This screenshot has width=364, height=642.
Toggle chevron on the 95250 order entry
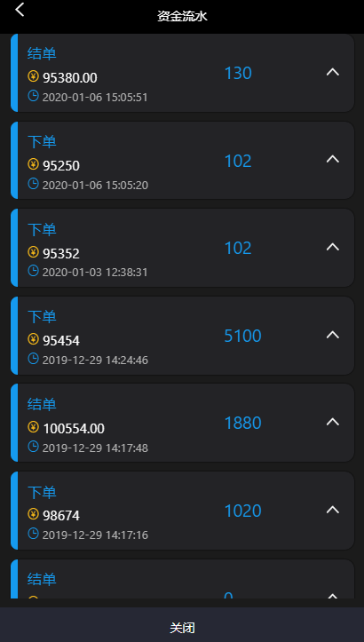click(x=332, y=160)
